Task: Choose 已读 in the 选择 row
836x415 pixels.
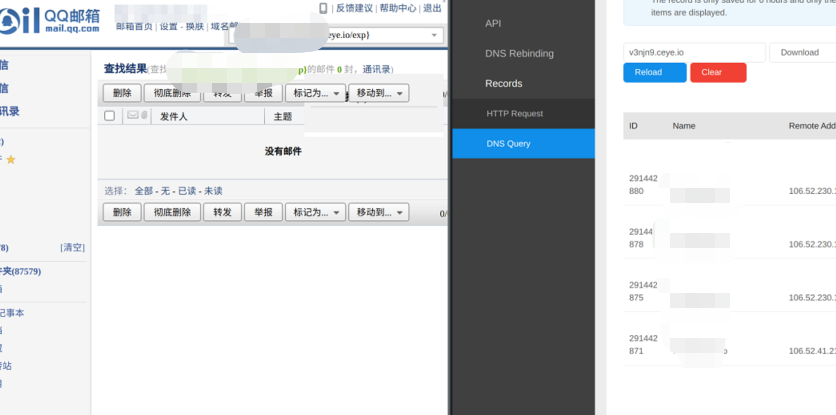Action: (187, 191)
